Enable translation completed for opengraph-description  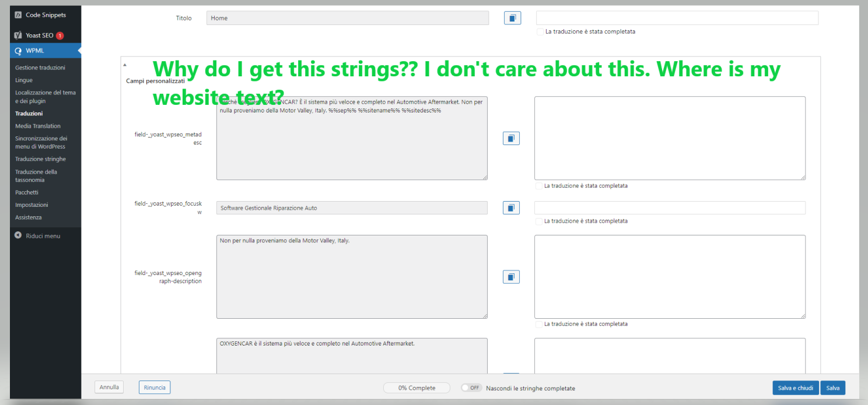click(x=539, y=324)
